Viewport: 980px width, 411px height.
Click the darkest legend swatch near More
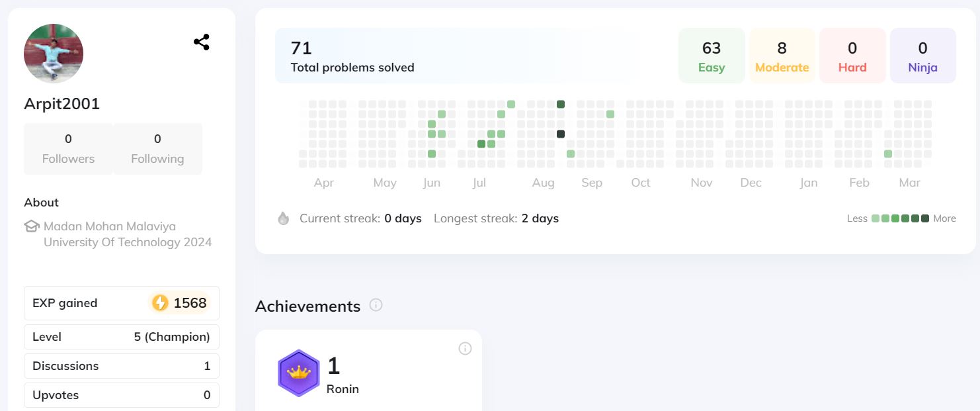(x=925, y=218)
